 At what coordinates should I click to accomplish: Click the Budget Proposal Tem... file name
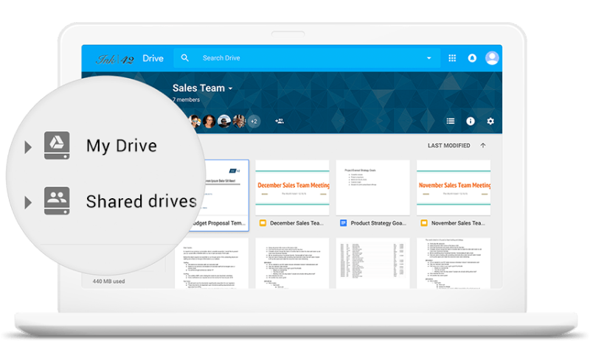click(x=218, y=223)
